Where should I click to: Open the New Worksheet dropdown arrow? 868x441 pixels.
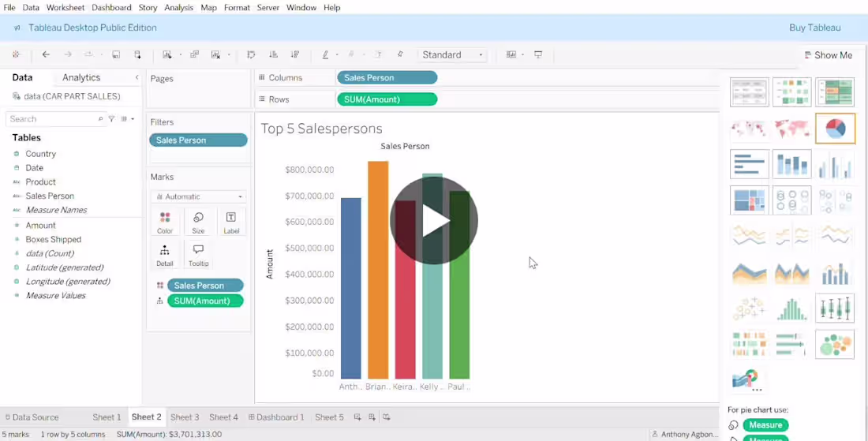[181, 54]
